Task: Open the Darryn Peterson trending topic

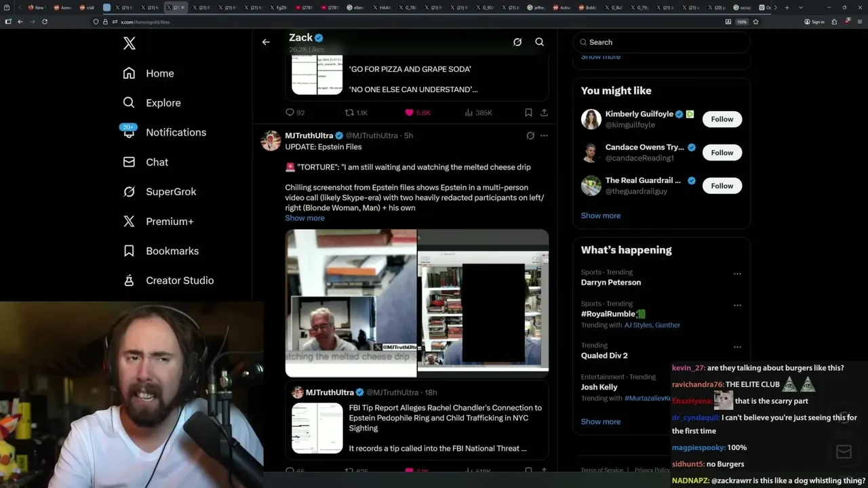Action: pos(611,283)
